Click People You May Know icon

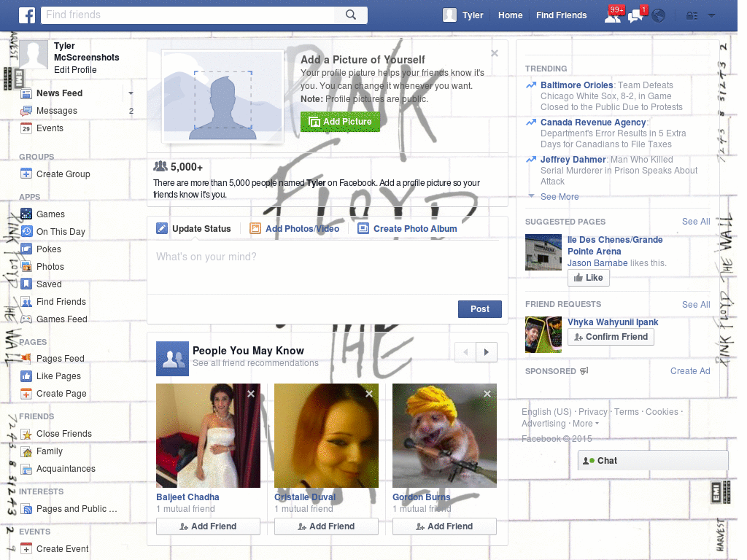coord(172,359)
